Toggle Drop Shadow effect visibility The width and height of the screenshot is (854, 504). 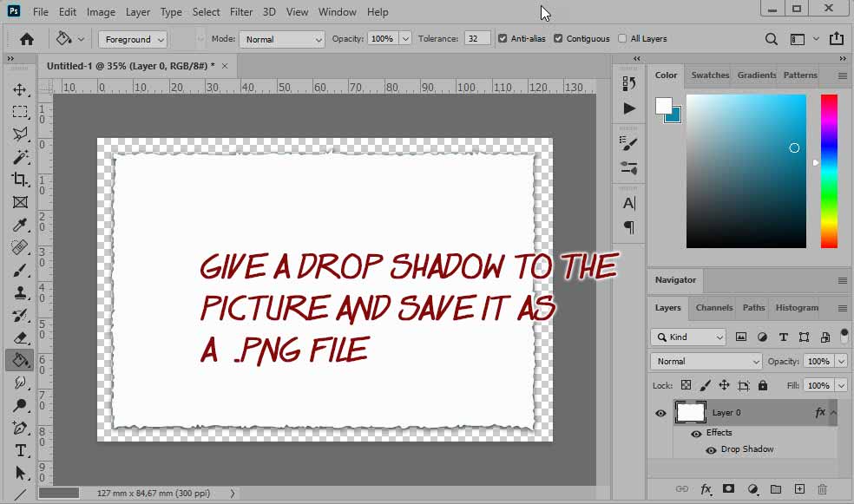pos(712,451)
